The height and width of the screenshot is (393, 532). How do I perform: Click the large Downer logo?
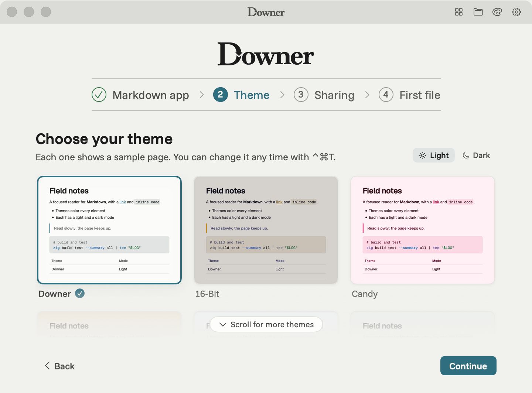pyautogui.click(x=266, y=54)
